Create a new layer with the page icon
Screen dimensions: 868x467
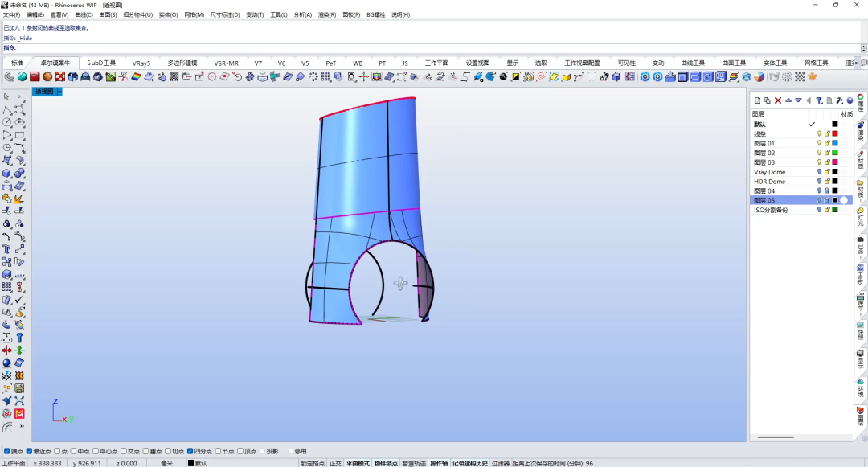click(757, 100)
